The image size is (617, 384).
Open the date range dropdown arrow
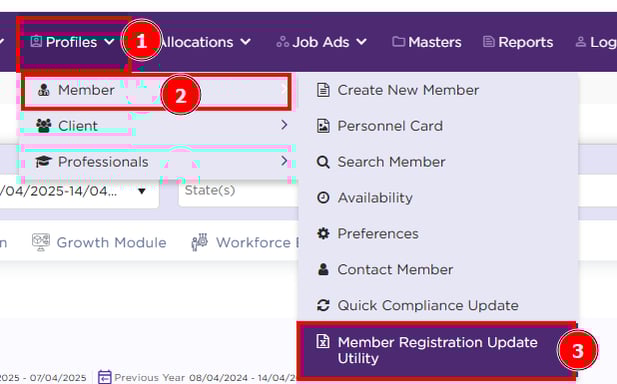coord(142,191)
